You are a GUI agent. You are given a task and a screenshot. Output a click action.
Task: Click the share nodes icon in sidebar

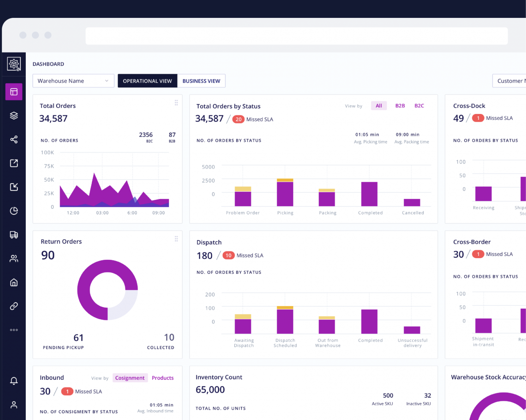pyautogui.click(x=14, y=139)
